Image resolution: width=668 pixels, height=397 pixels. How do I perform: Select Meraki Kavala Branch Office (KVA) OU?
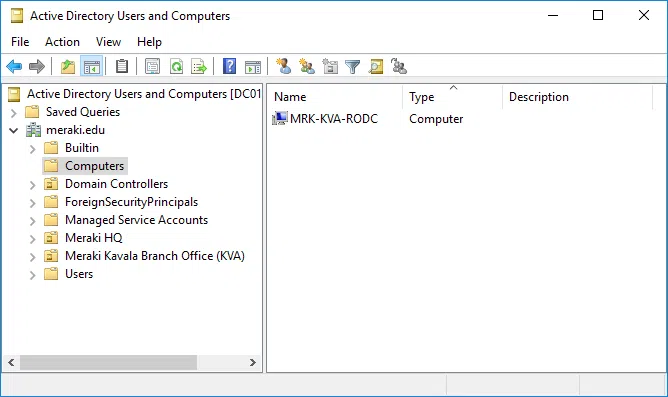tap(155, 256)
